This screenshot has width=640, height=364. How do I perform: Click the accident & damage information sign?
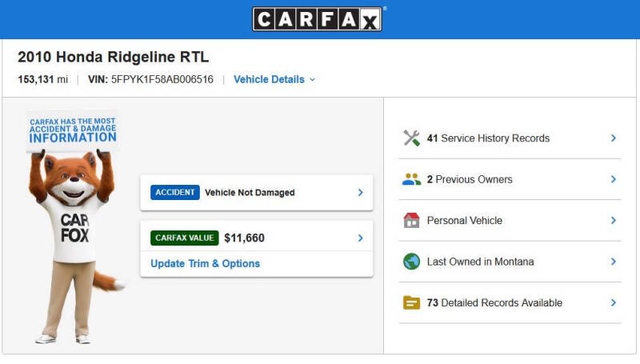coord(73,130)
